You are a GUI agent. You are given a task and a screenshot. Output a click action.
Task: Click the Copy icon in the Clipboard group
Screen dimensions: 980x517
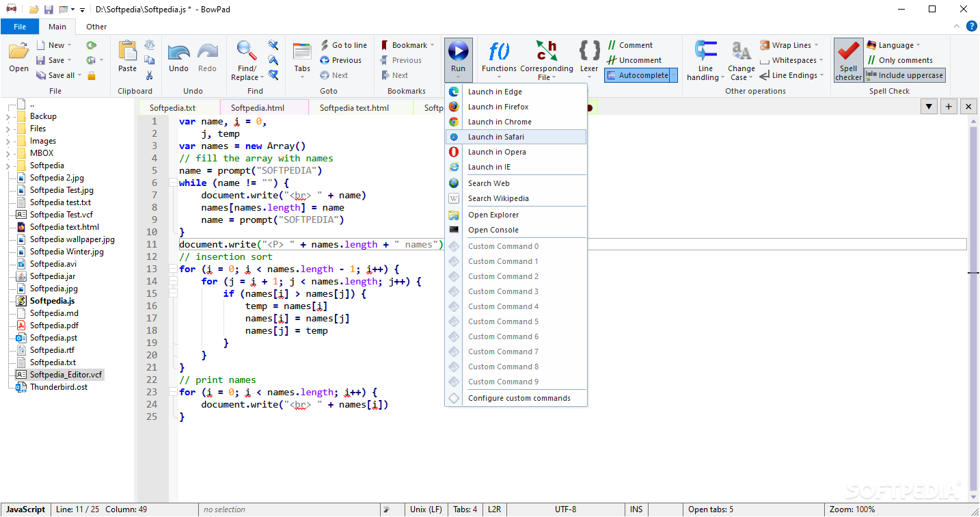pos(149,60)
